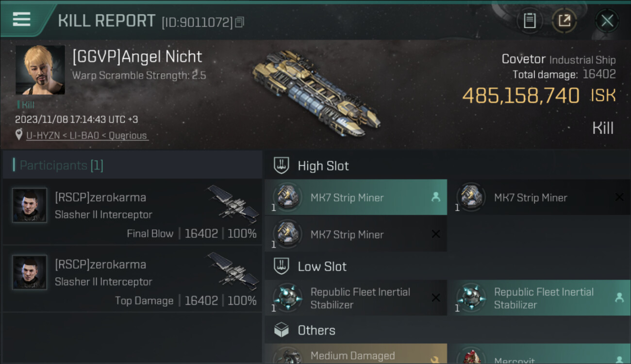Open Angel Nicht's pilot portrait

40,70
